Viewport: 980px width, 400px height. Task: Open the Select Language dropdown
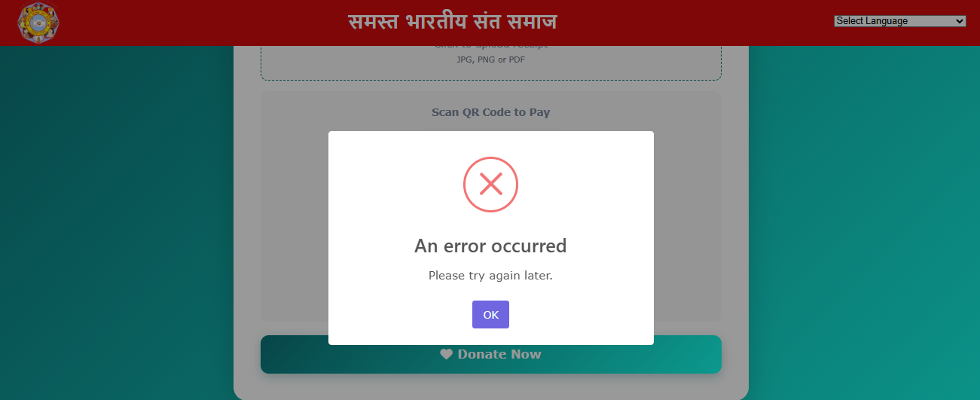[899, 21]
